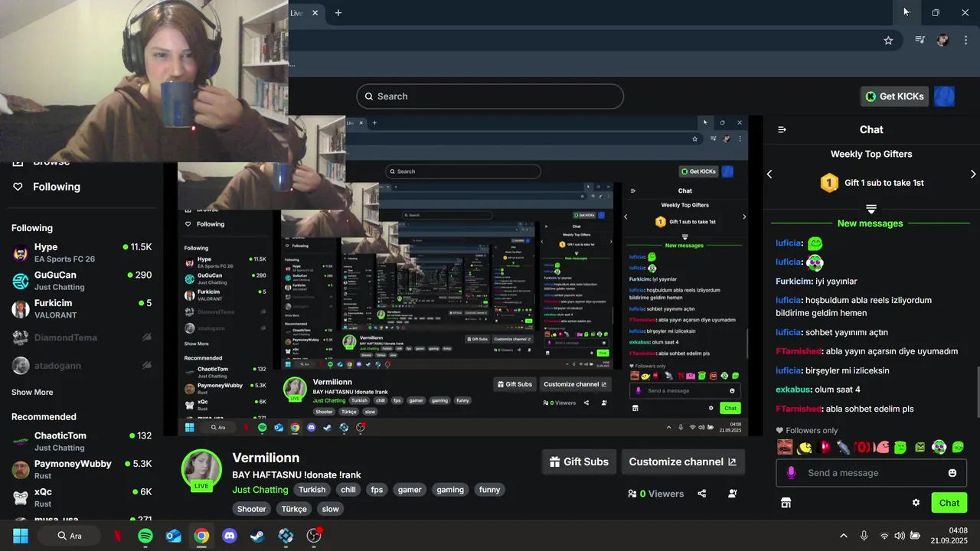
Task: Open the Windows Start menu
Action: 21,536
